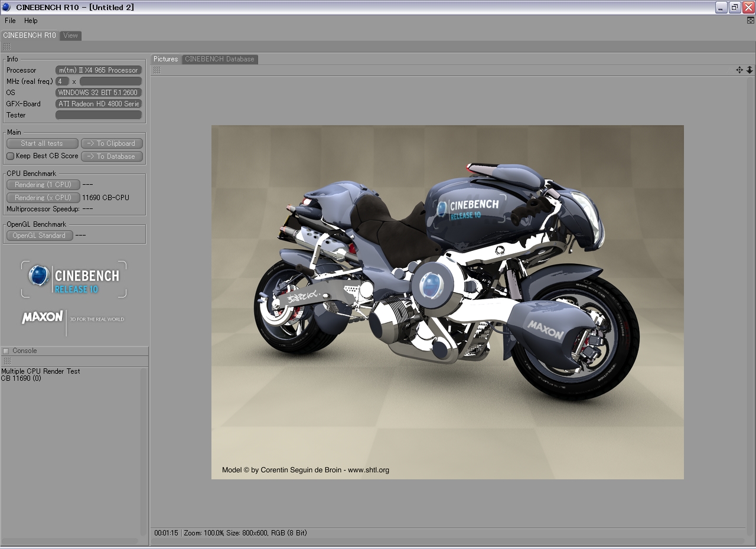This screenshot has width=756, height=549.
Task: Click the move-view crosshair icon in Pictures panel
Action: tap(739, 70)
